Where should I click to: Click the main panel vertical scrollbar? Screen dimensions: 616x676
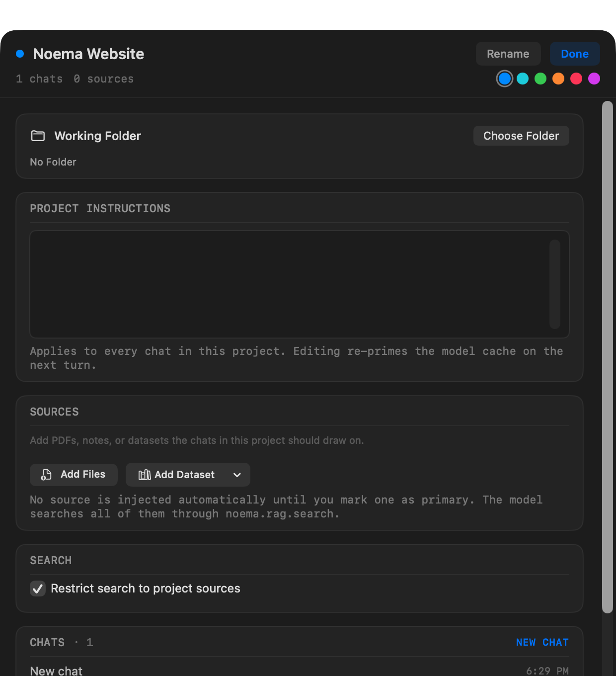[x=608, y=357]
